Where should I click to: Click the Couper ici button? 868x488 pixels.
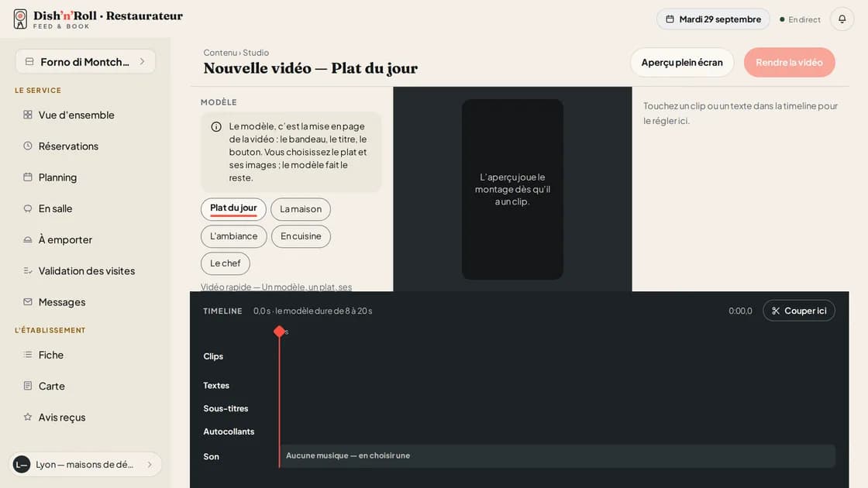pyautogui.click(x=799, y=311)
